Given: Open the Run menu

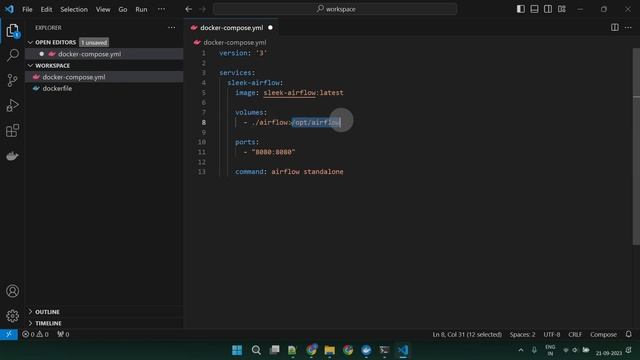Looking at the screenshot, I should (141, 9).
